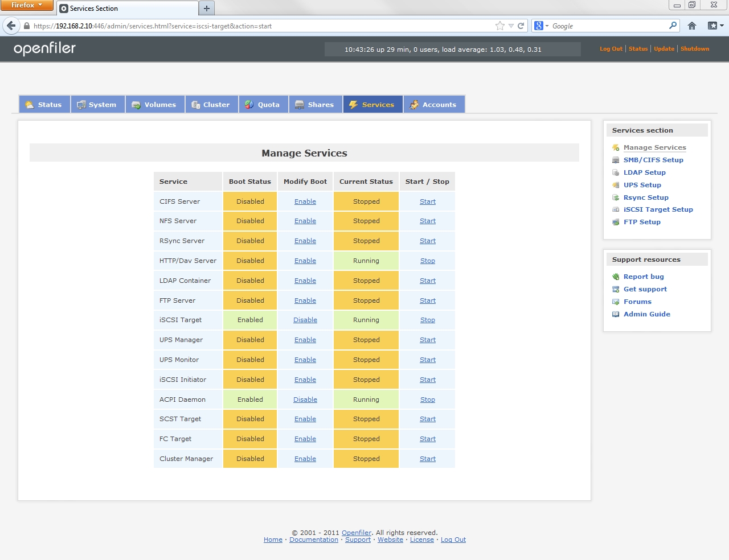
Task: Stop the HTTP/Dav Server service
Action: point(427,261)
